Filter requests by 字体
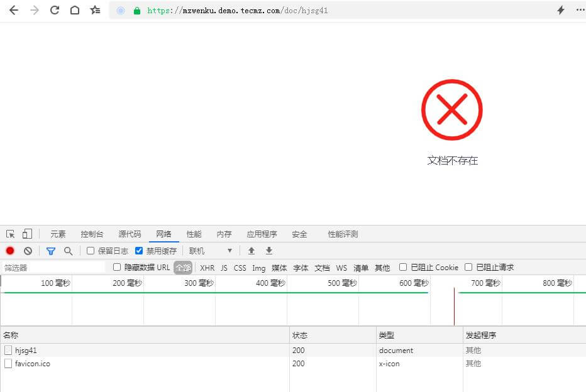The height and width of the screenshot is (392, 586). (301, 268)
